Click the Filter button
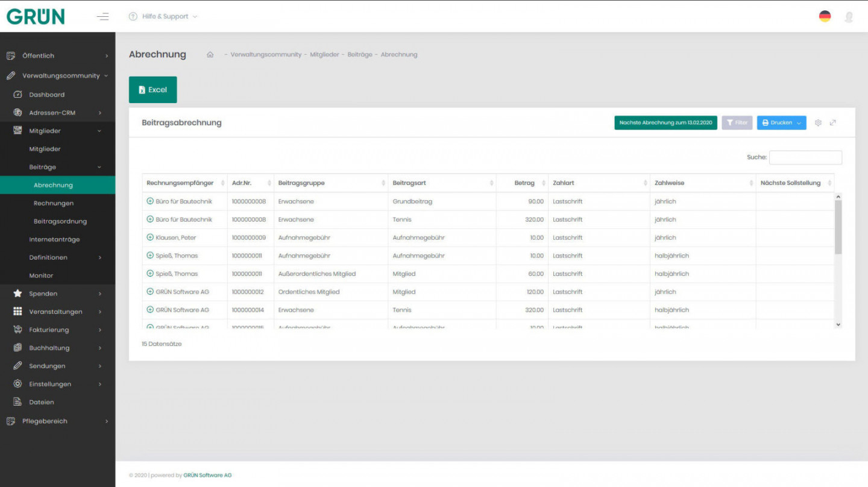 [x=737, y=123]
